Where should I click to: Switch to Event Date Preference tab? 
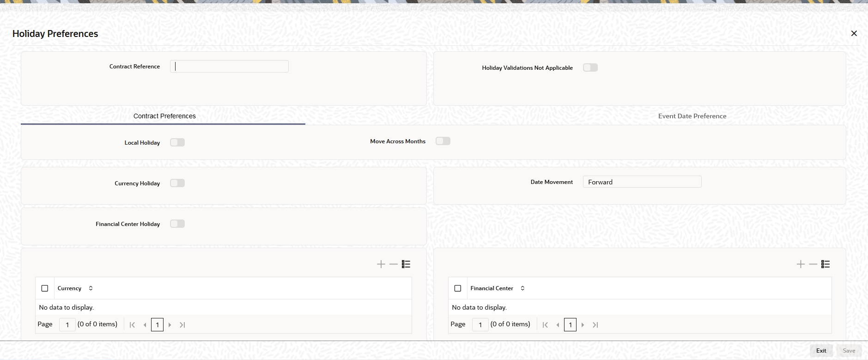pyautogui.click(x=692, y=116)
